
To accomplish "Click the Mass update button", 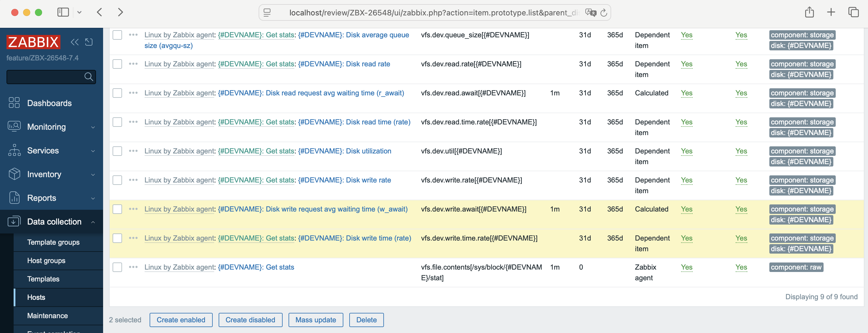I will point(316,320).
